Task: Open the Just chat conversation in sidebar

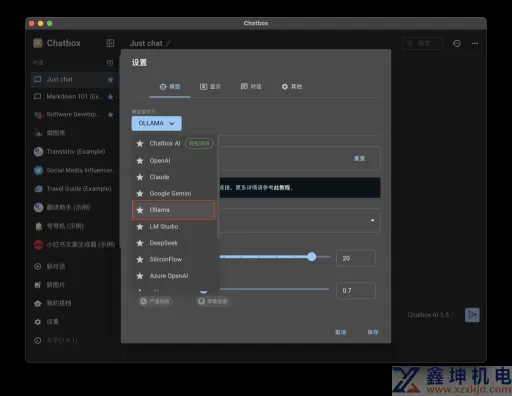Action: (74, 80)
